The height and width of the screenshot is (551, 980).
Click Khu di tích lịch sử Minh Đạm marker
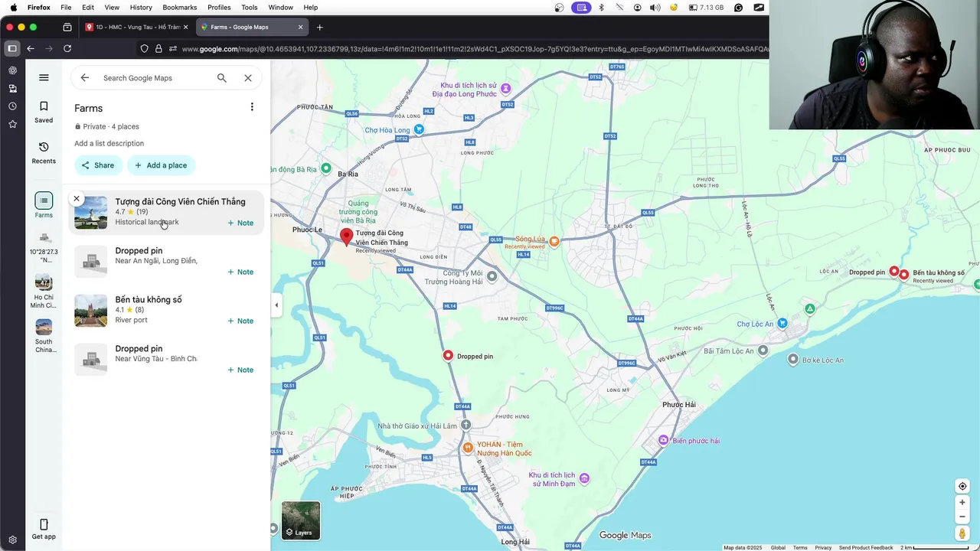click(x=584, y=478)
